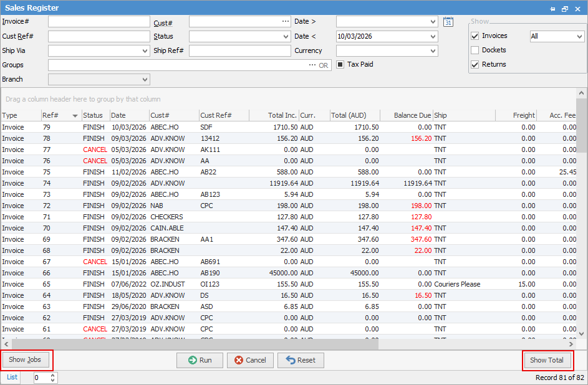The width and height of the screenshot is (588, 385).
Task: Open the calendar date picker icon
Action: 448,22
